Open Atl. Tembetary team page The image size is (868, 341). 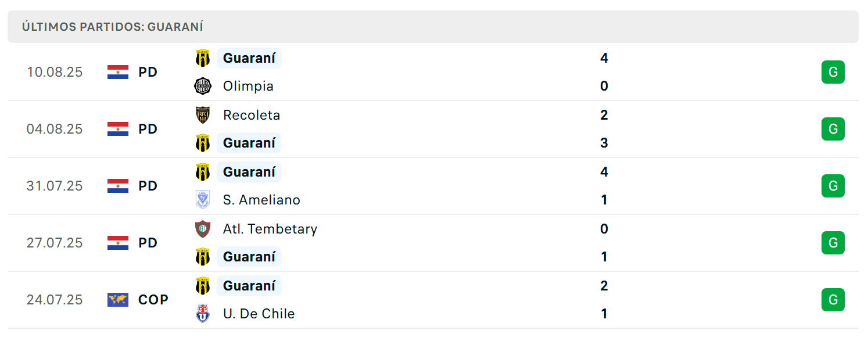(270, 229)
